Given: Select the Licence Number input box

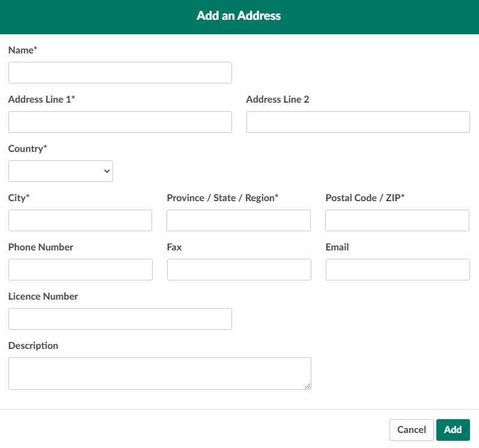Looking at the screenshot, I should 120,319.
